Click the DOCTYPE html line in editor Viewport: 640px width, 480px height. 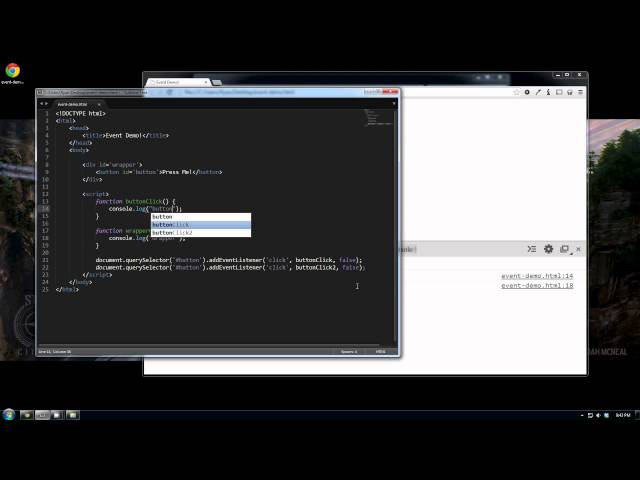(81, 113)
